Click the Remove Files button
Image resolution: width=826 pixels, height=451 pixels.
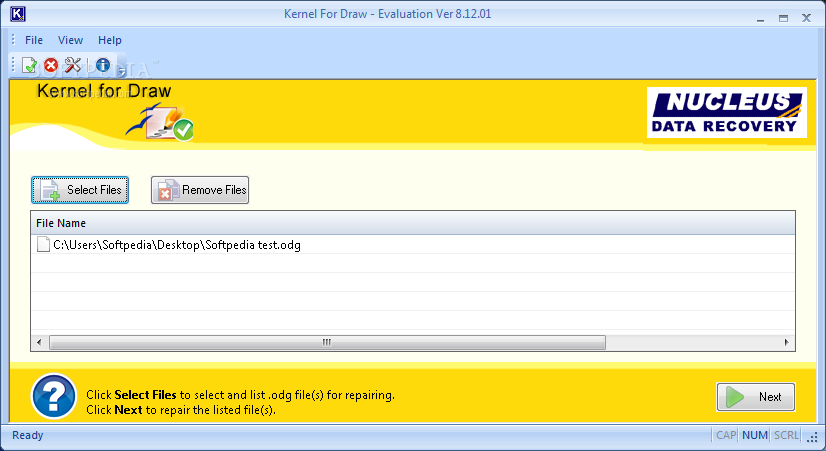[200, 190]
